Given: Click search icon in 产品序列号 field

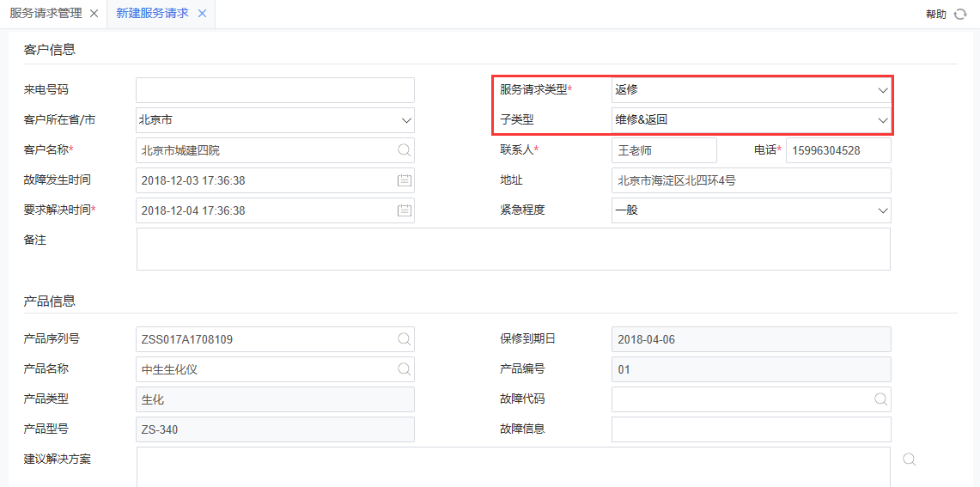Looking at the screenshot, I should click(404, 339).
